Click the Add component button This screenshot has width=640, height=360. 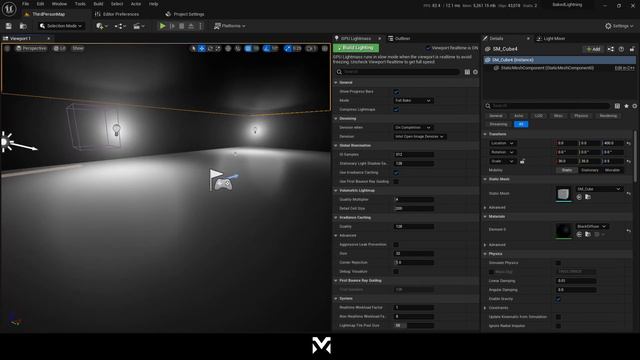coord(593,49)
